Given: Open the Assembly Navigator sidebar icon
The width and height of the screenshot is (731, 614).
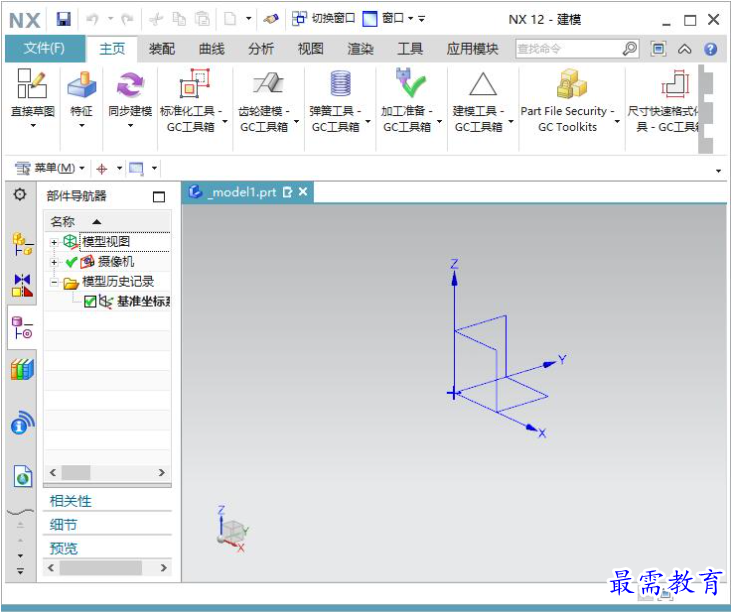Looking at the screenshot, I should click(x=22, y=244).
